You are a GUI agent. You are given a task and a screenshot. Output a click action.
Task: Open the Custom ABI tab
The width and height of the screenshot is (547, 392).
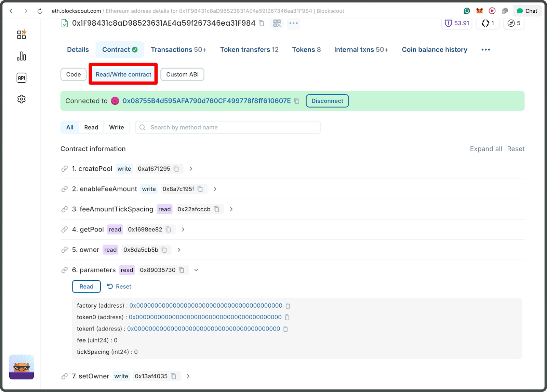pyautogui.click(x=182, y=74)
